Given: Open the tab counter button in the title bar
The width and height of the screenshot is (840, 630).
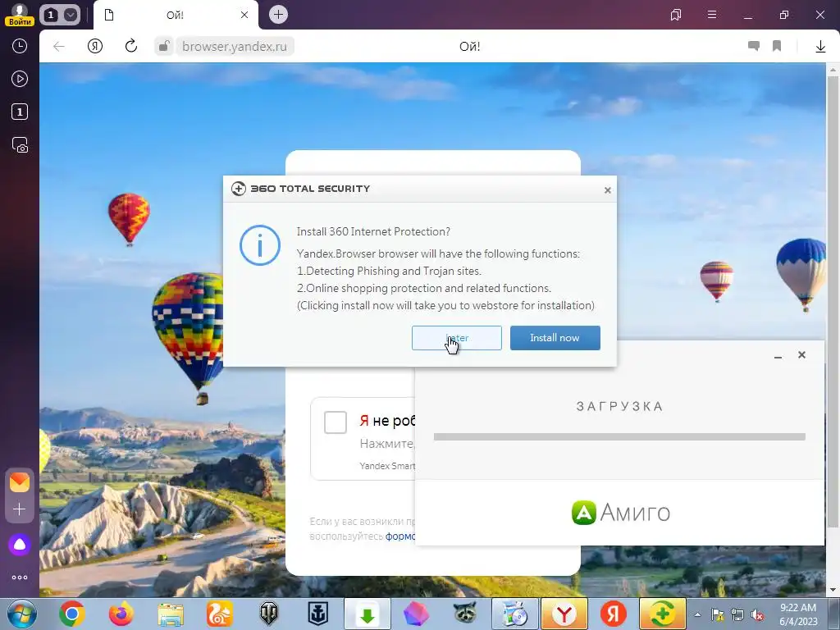Looking at the screenshot, I should pyautogui.click(x=50, y=15).
